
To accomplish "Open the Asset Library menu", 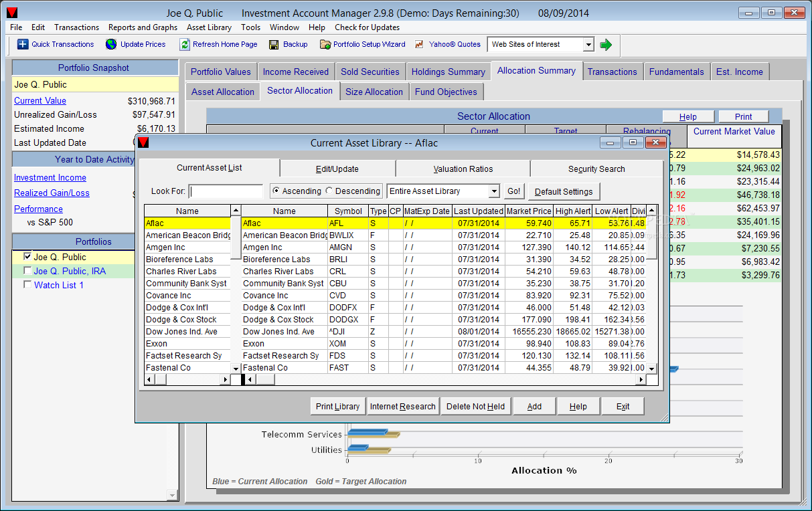I will tap(209, 27).
